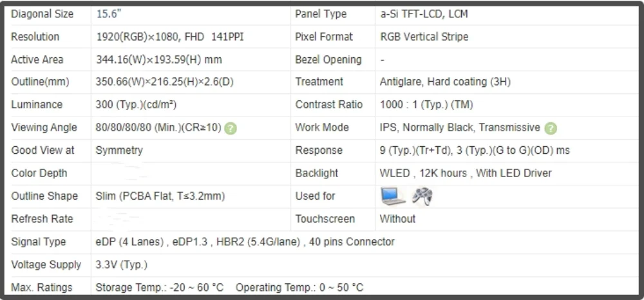The width and height of the screenshot is (644, 300).
Task: Click the game controller icon in Used for
Action: [422, 196]
